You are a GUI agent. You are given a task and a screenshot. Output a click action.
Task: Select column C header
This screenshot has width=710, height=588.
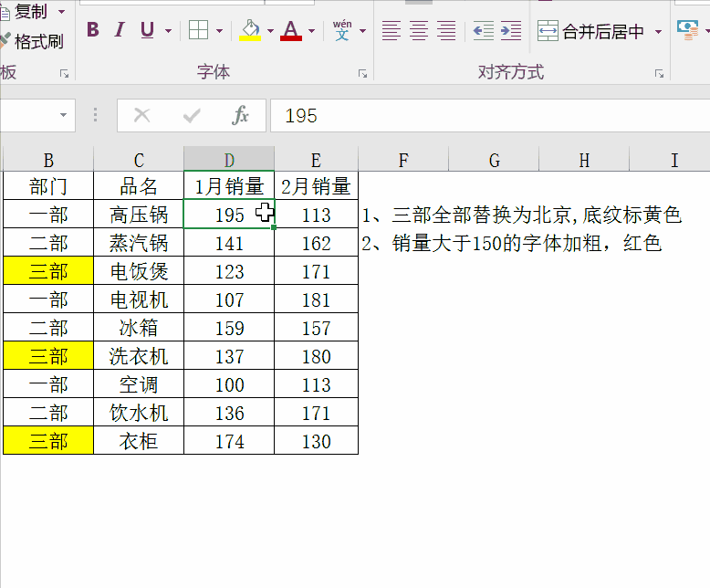[139, 160]
